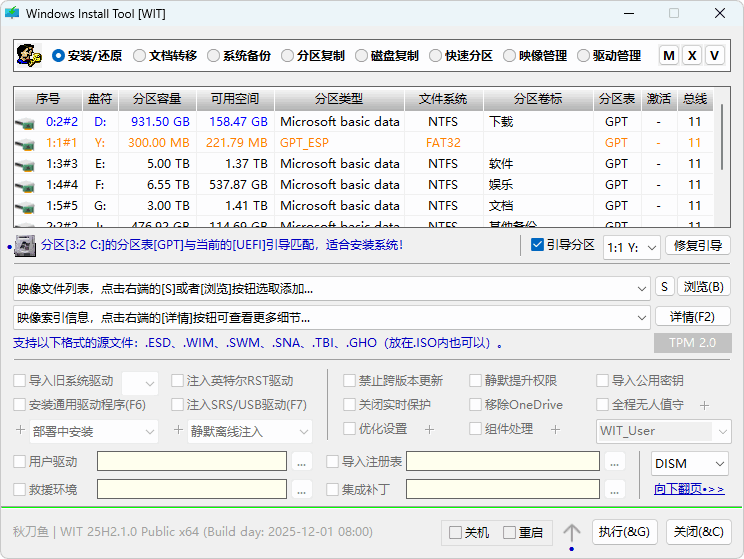Browse for user driver folder with ellipsis button

(301, 462)
